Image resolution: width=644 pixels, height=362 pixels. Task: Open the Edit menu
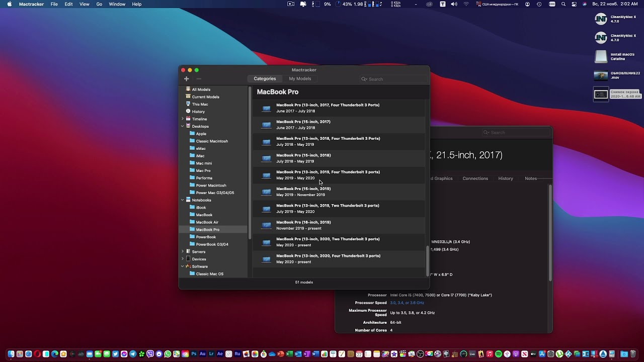[68, 4]
